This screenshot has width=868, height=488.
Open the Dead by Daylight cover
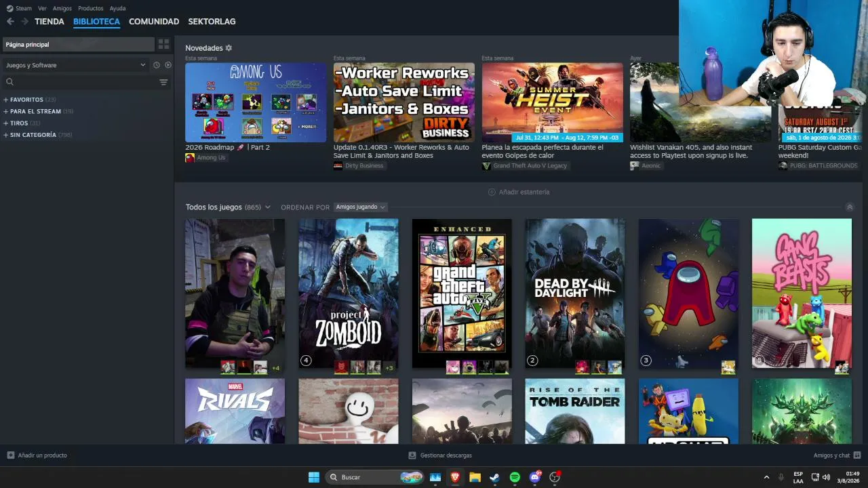coord(575,293)
